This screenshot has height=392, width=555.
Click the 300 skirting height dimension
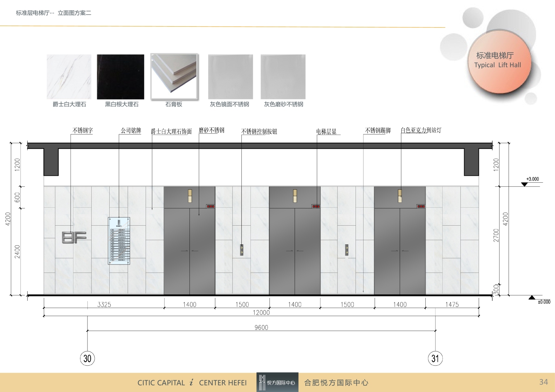pyautogui.click(x=496, y=289)
